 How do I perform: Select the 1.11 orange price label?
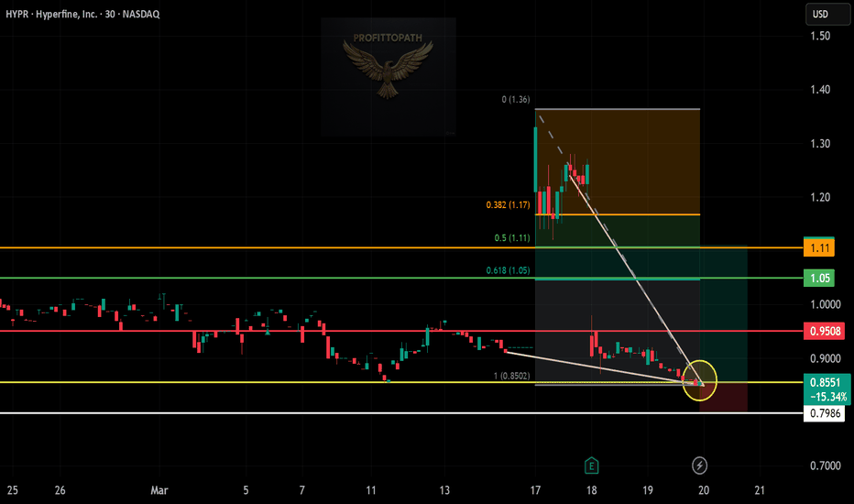click(819, 248)
